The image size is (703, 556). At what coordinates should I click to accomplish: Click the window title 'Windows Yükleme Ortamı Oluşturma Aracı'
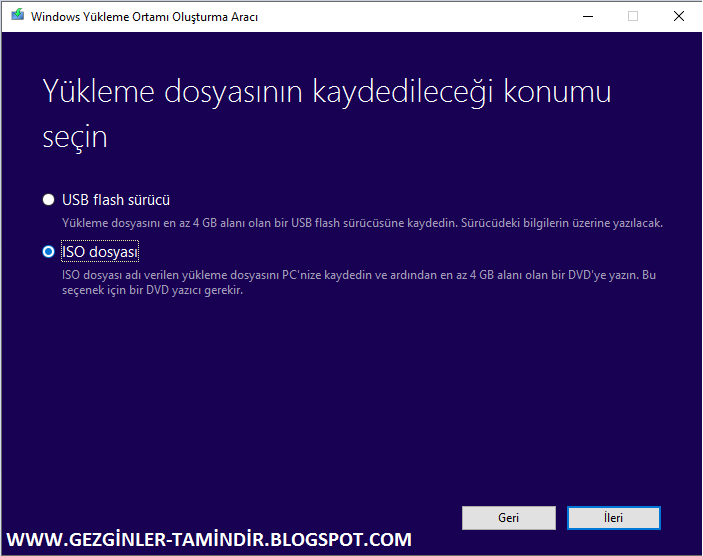(144, 17)
